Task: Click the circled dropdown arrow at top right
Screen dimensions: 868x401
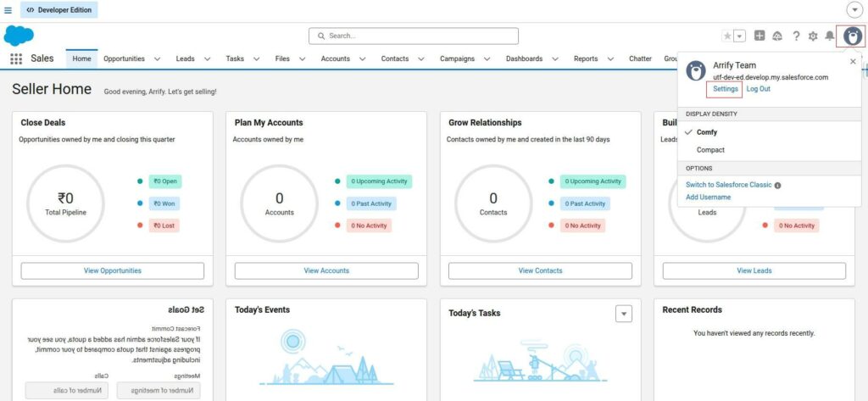Action: coord(854,10)
